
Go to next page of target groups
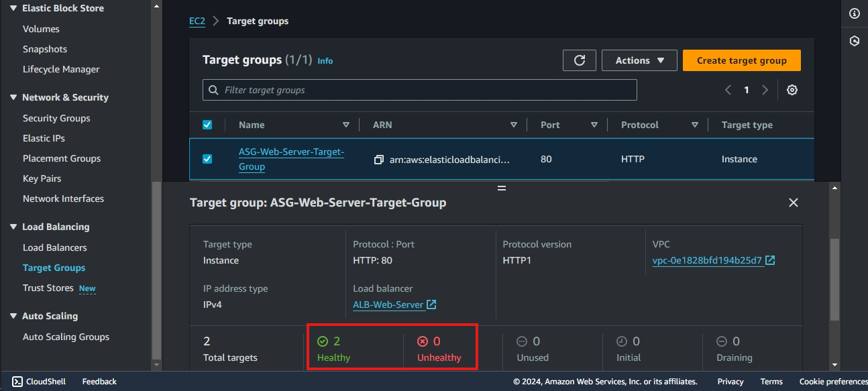coord(765,90)
